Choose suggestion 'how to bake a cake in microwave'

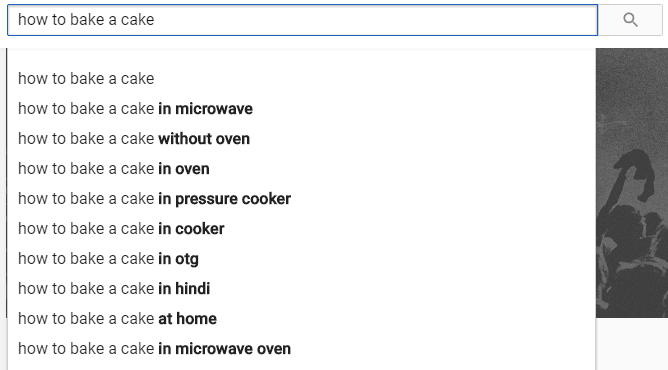[301, 109]
